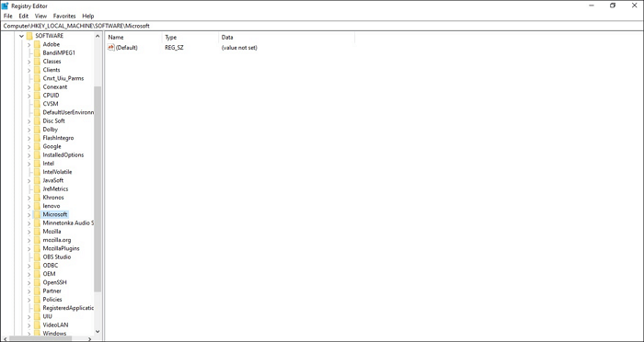The image size is (644, 342).
Task: Click the tree scrollbar up arrow
Action: [98, 36]
